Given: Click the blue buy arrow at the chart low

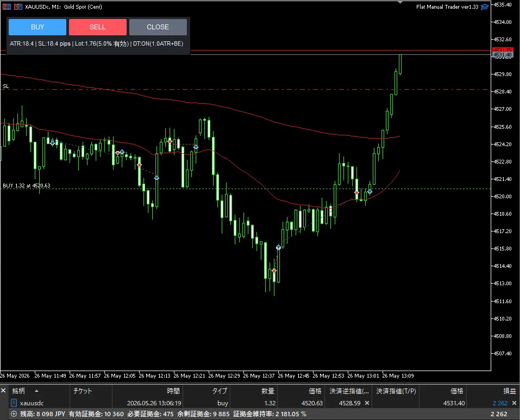Looking at the screenshot, I should tap(278, 247).
